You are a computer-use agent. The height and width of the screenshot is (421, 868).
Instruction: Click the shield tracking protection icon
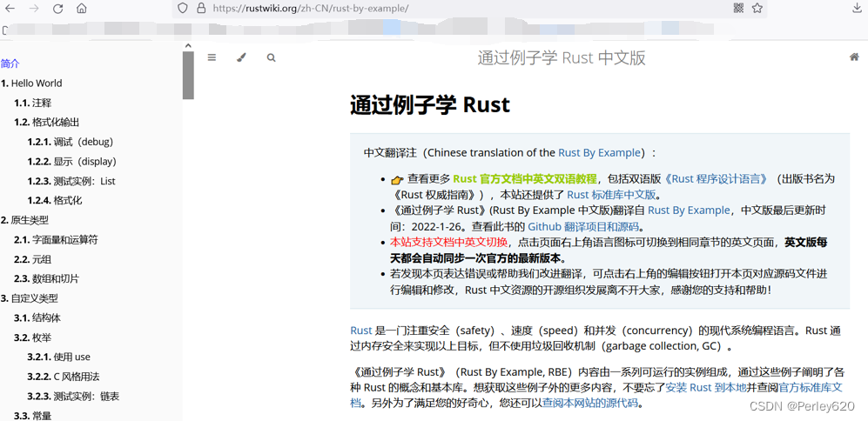click(x=183, y=9)
